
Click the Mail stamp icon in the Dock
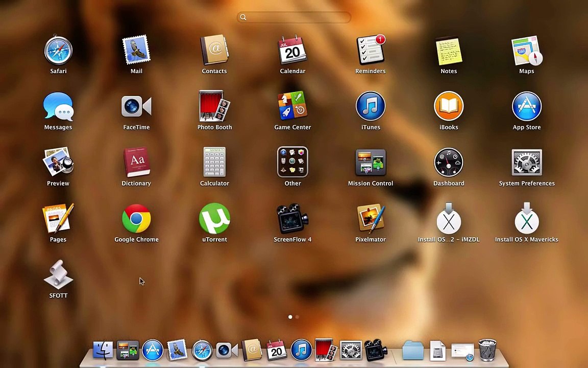(177, 350)
